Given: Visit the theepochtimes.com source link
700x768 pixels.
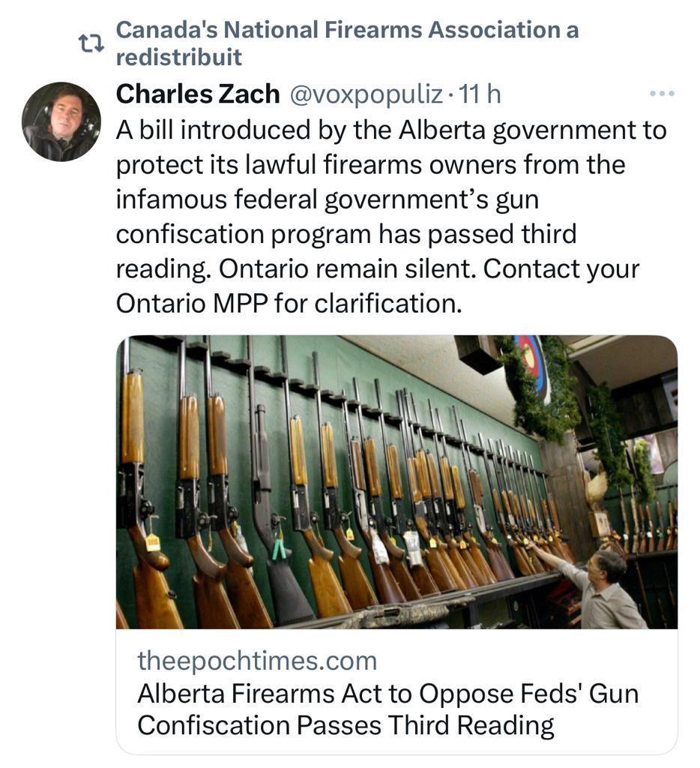Looking at the screenshot, I should click(x=256, y=661).
